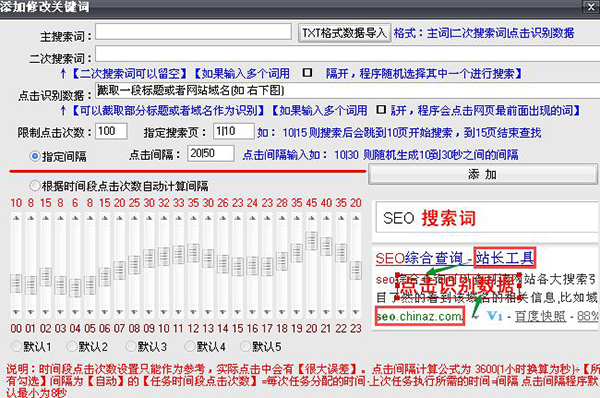Click the down arrow on hour 11 slider
Image resolution: width=600 pixels, height=398 pixels.
179,312
